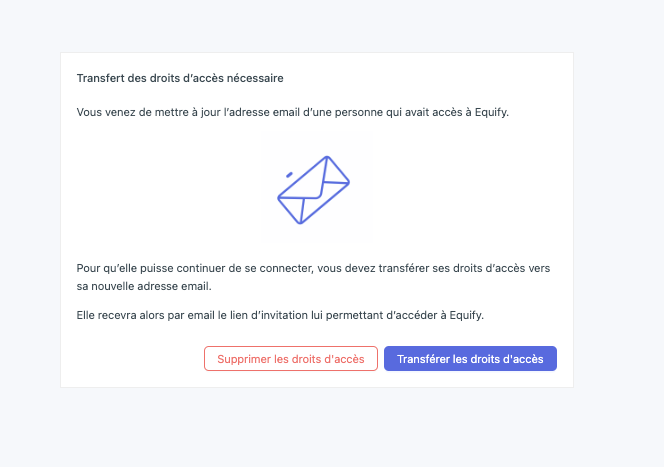Choose Supprimer les droits d'accès

[290, 359]
